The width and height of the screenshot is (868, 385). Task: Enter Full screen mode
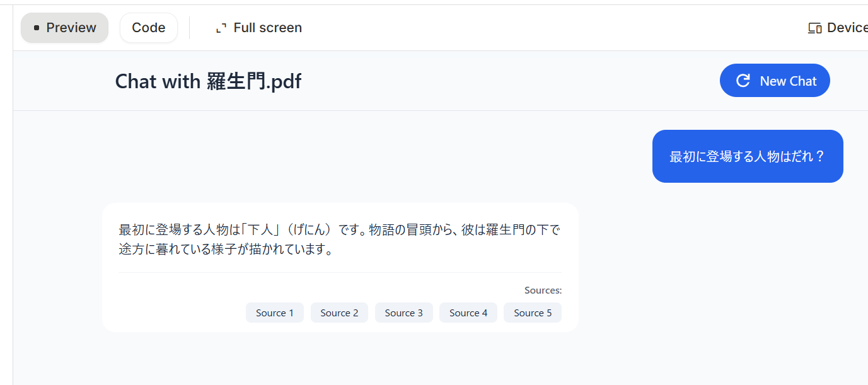[258, 28]
